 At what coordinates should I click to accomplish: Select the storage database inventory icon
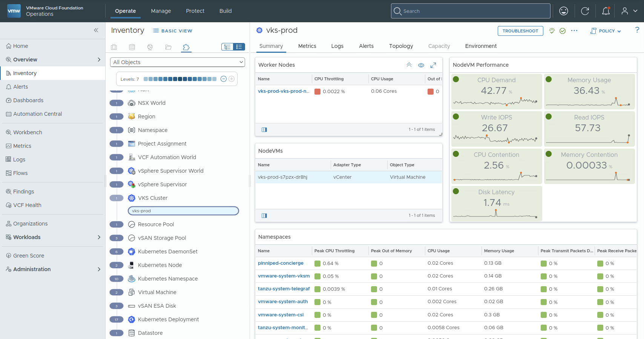132,47
